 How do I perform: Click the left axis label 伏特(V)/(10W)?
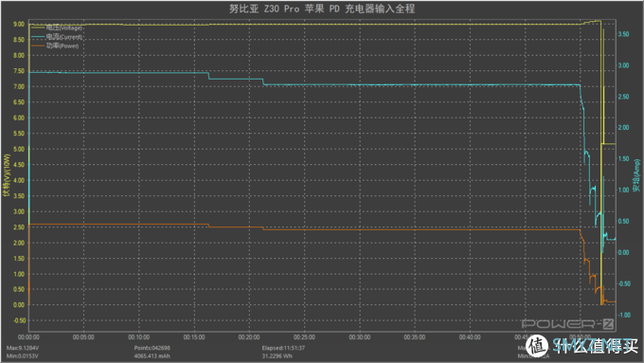tap(7, 175)
